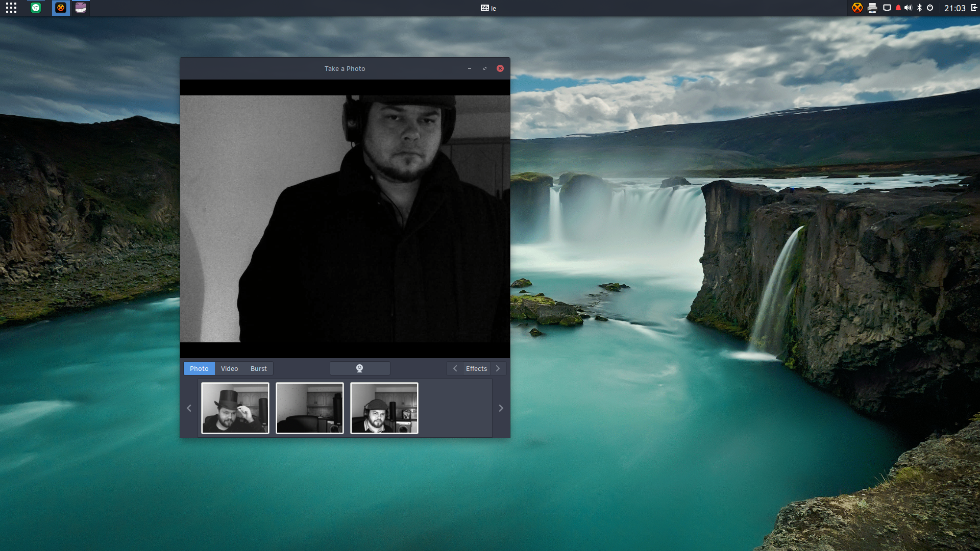Click the Bluetooth tray icon
The width and height of the screenshot is (980, 551).
pos(920,8)
